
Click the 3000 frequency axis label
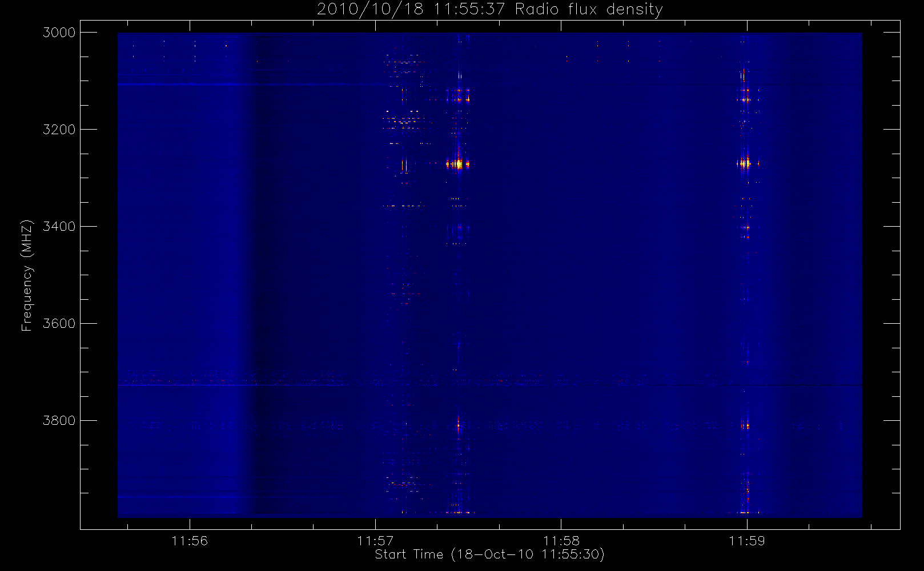pyautogui.click(x=59, y=33)
